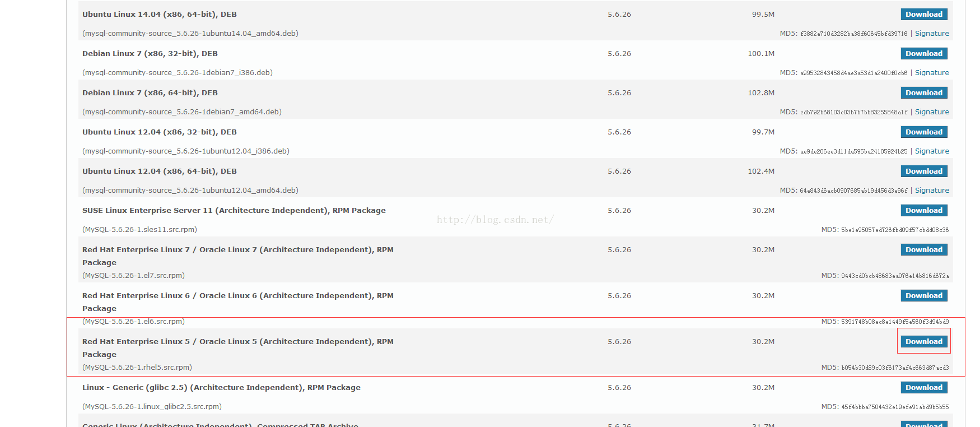Click version 5.6.26 in SUSE Linux row
980x427 pixels.
point(619,211)
